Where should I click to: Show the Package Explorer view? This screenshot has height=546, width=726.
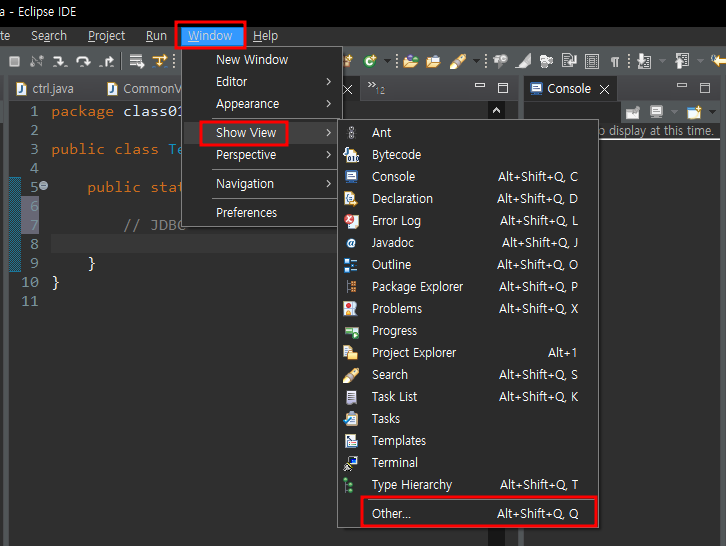[468, 287]
